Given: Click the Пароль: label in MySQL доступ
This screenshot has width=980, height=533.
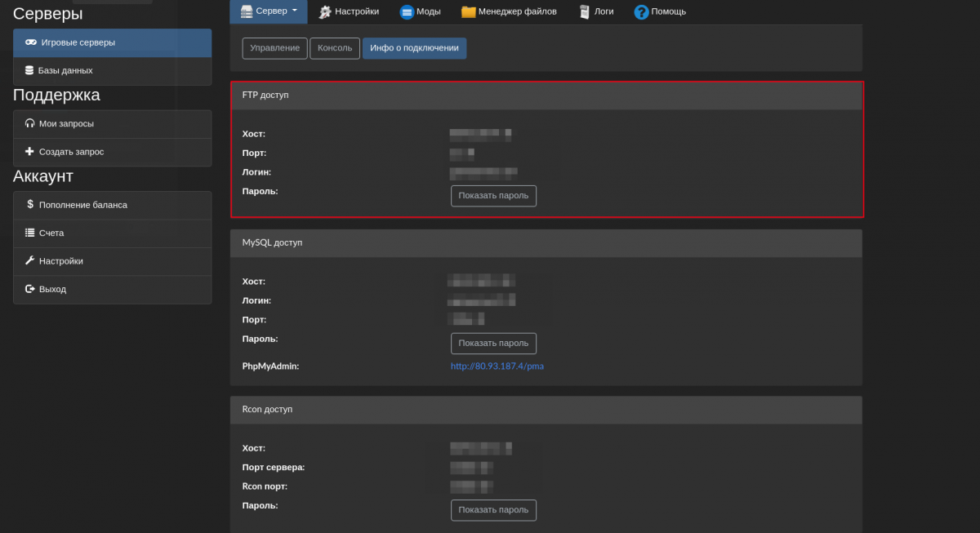Looking at the screenshot, I should (x=261, y=339).
